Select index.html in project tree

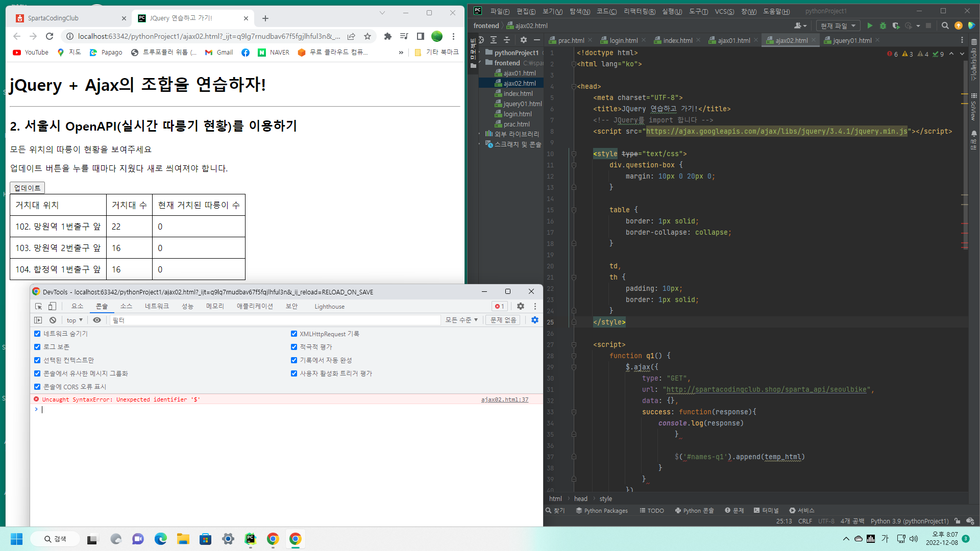(518, 93)
